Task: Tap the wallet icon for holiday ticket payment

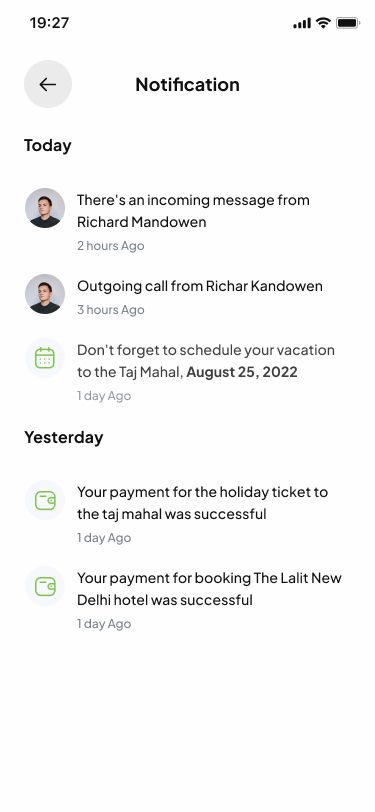Action: (45, 500)
